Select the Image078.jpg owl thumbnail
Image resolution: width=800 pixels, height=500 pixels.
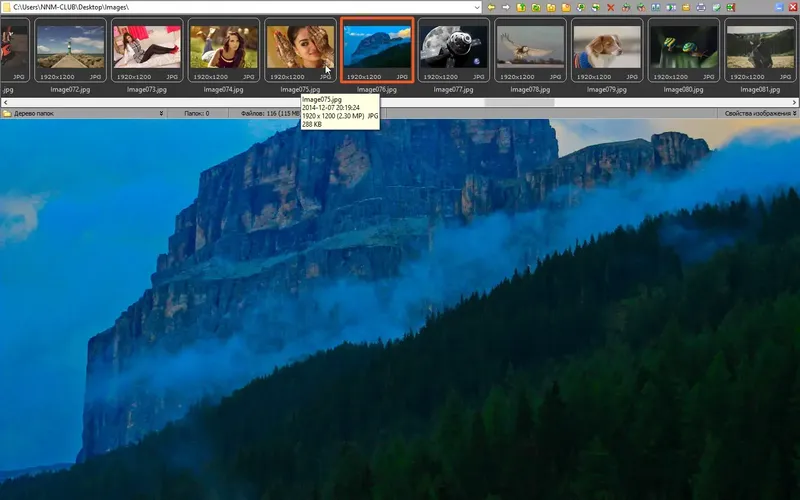[530, 50]
